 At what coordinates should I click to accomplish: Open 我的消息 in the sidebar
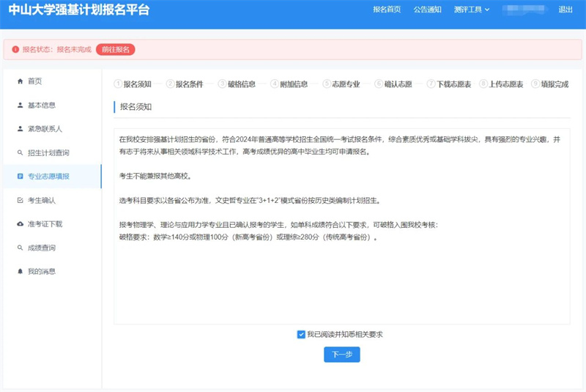point(52,271)
